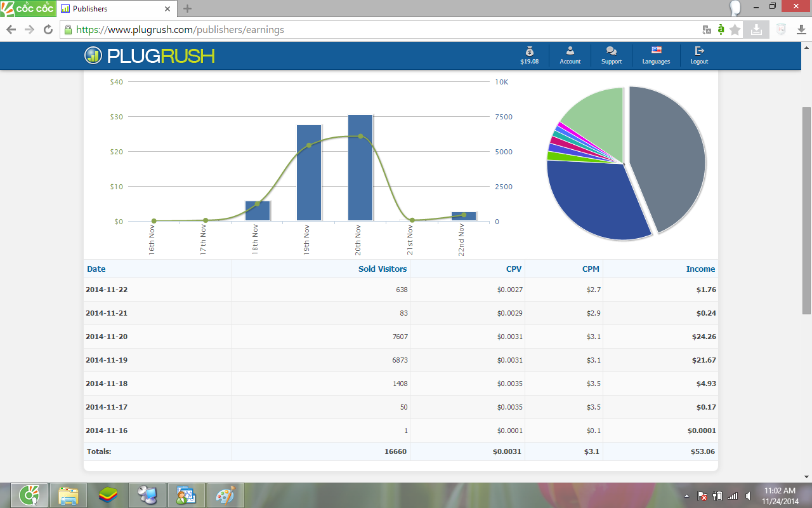Screen dimensions: 812x508
Task: Click the Date column header
Action: click(96, 269)
